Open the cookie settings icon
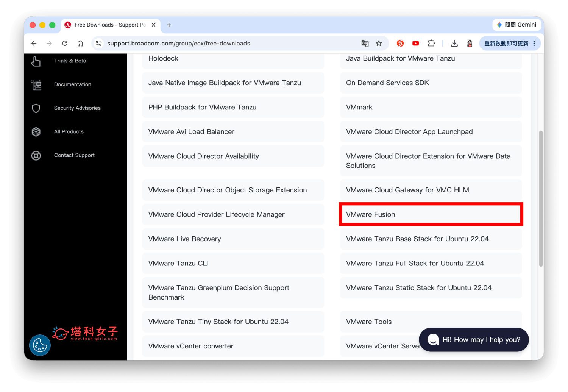The image size is (568, 392). click(40, 345)
